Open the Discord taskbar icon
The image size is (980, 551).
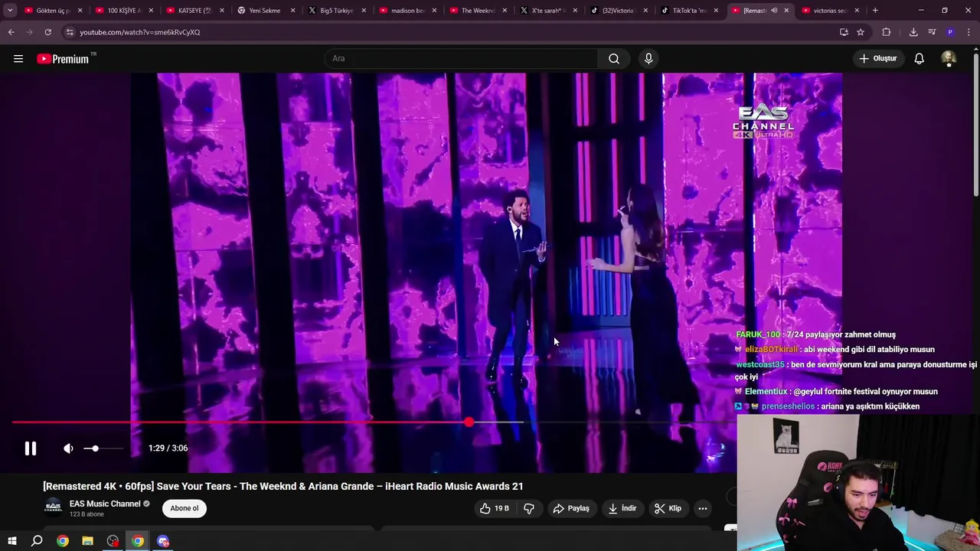tap(163, 541)
